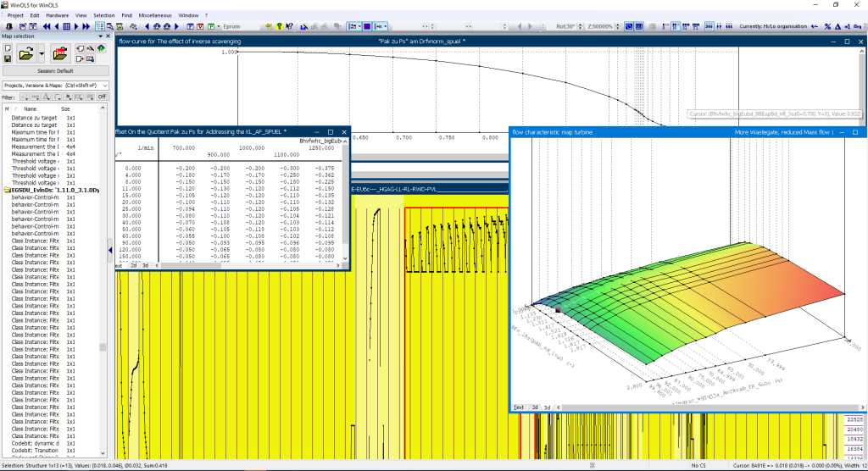Image resolution: width=868 pixels, height=471 pixels.
Task: Toggle the pink square highlighted toolbar button
Action: pyautogui.click(x=367, y=26)
